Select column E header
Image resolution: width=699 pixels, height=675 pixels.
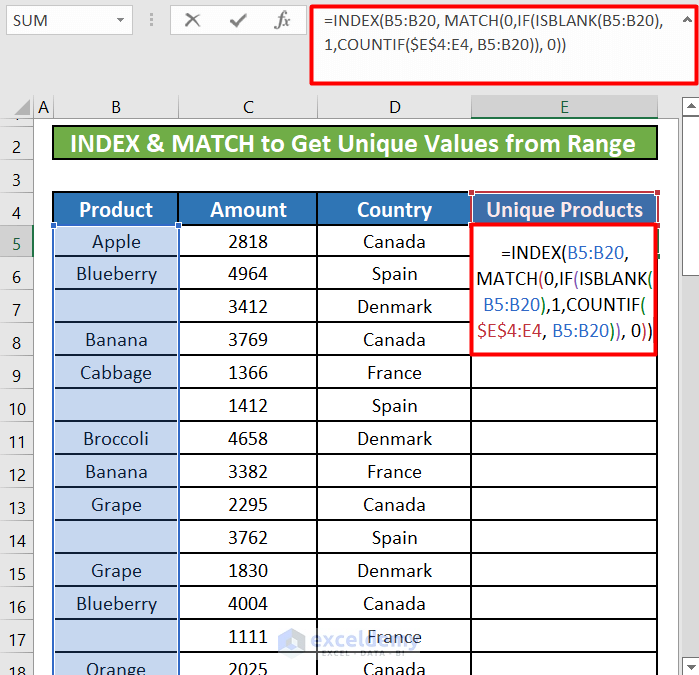click(564, 107)
